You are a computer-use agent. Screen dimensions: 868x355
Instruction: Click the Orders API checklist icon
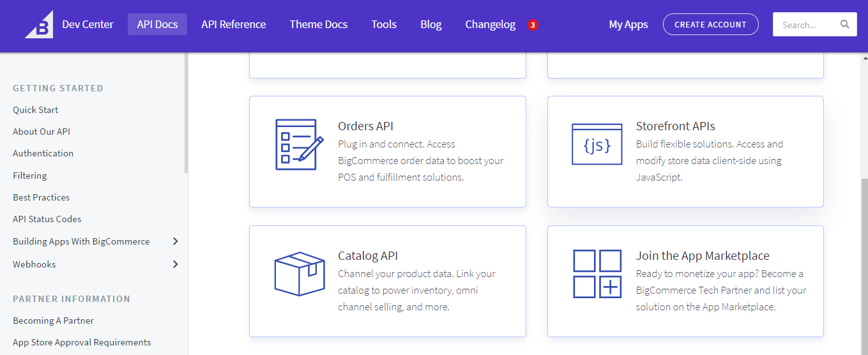(299, 144)
